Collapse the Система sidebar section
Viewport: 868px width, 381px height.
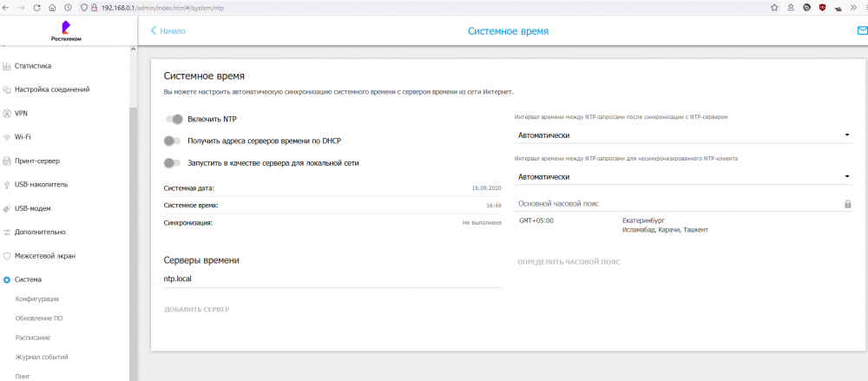click(28, 279)
